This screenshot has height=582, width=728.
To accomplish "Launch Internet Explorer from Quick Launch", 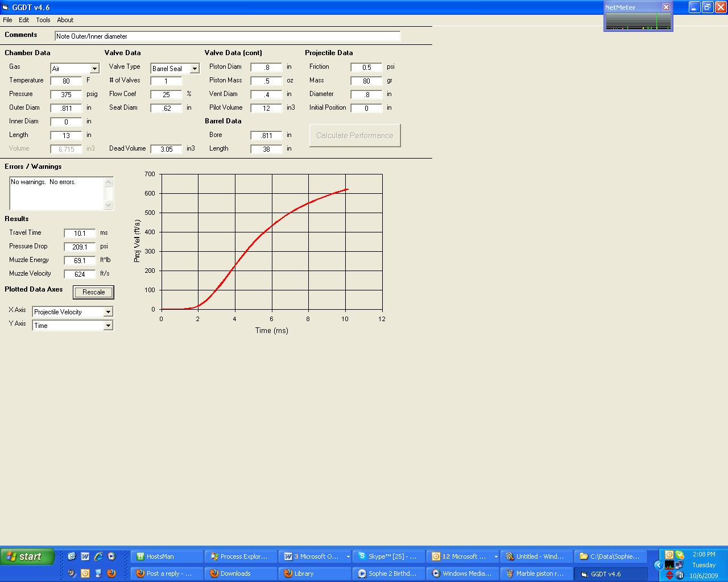I will click(98, 556).
